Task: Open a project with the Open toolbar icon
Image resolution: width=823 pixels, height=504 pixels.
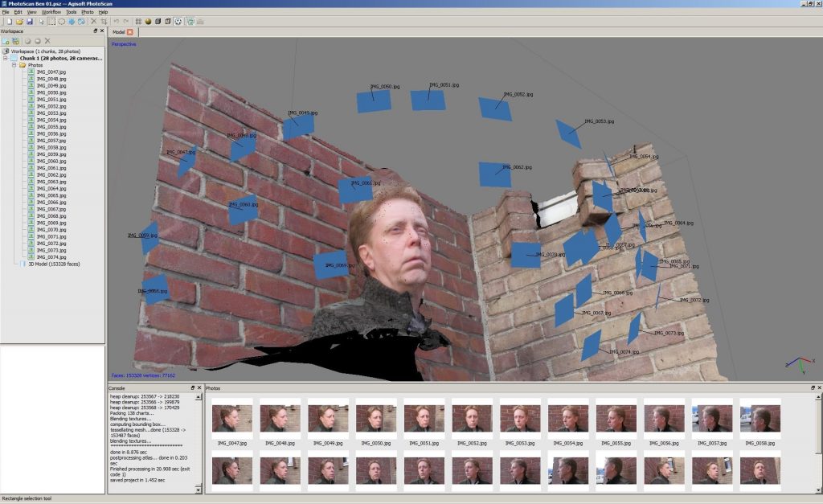Action: coord(20,21)
